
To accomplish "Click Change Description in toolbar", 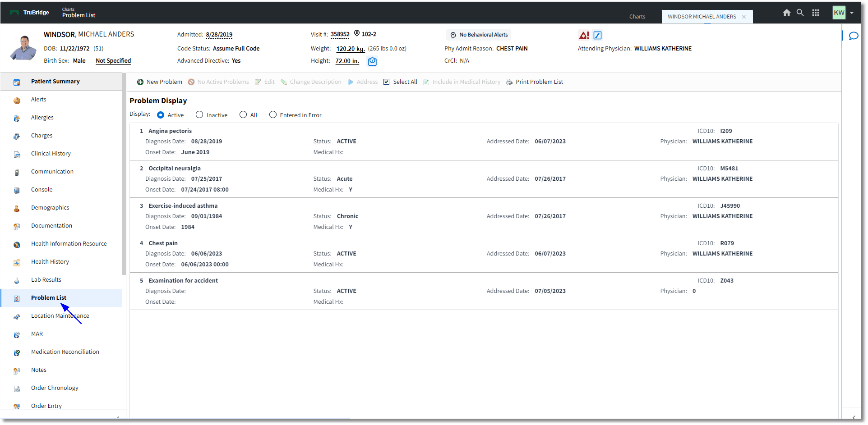I will [x=311, y=82].
